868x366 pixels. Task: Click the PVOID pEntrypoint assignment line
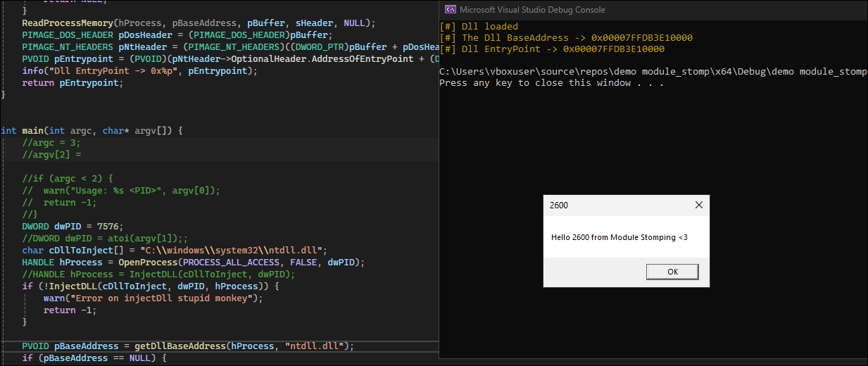[230, 58]
